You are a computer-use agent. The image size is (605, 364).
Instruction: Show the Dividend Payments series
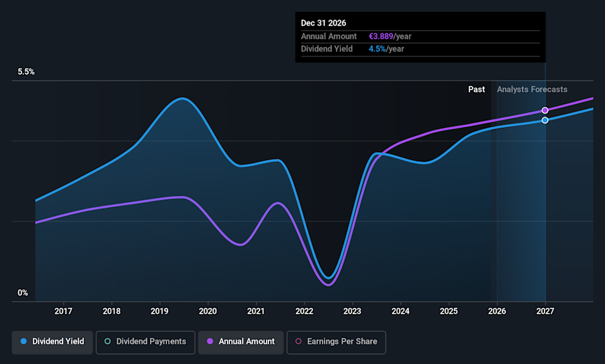pos(145,341)
